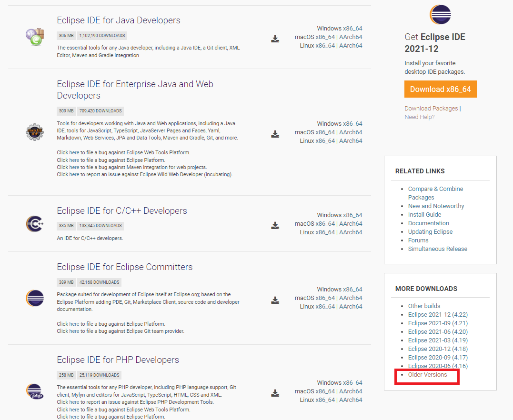The image size is (513, 420).
Task: Download Java Developers Windows x86_64
Action: pyautogui.click(x=352, y=29)
